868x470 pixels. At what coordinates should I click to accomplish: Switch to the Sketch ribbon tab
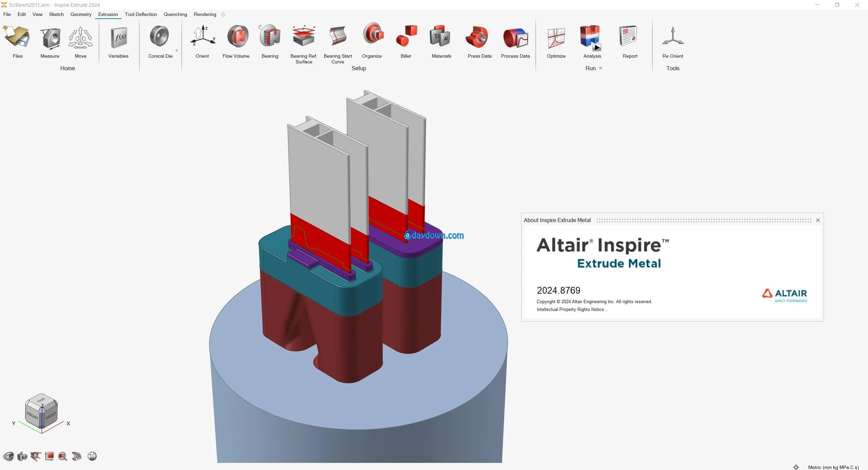coord(56,14)
